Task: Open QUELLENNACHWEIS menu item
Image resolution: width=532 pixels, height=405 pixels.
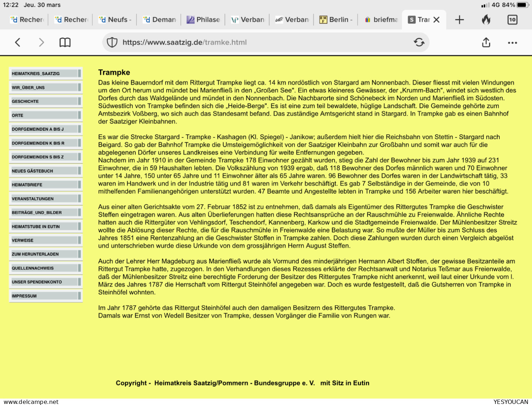Action: (x=46, y=268)
